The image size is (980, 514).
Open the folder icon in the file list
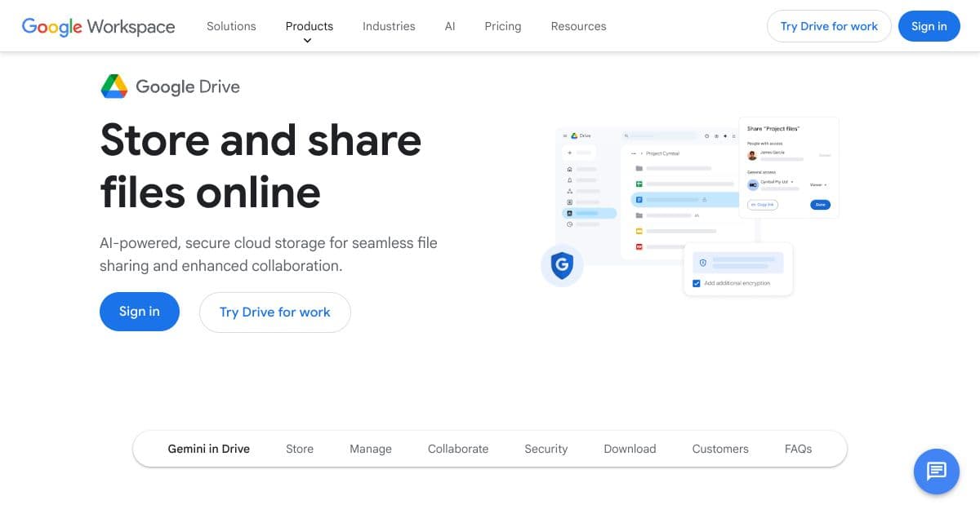click(x=638, y=169)
